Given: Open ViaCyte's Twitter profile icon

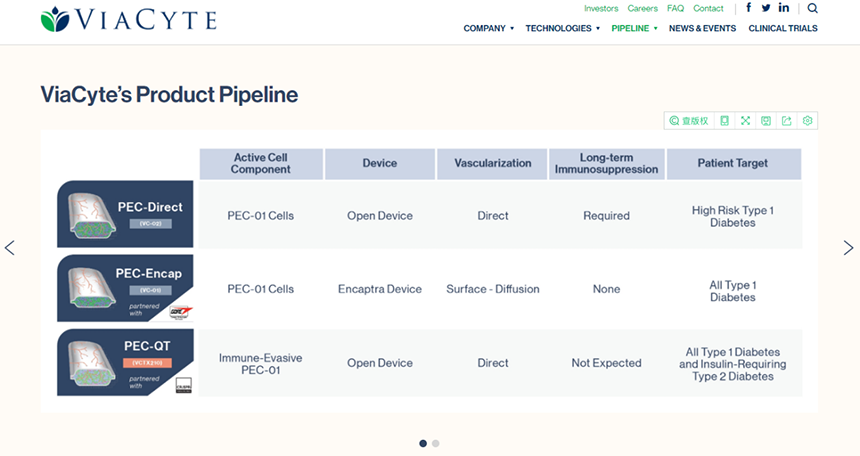Looking at the screenshot, I should (766, 8).
